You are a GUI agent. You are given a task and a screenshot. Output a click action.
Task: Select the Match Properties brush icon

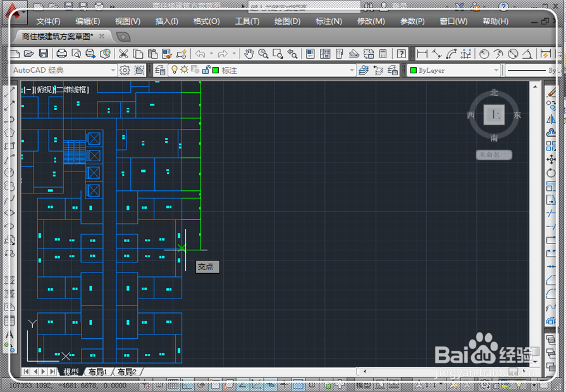[x=167, y=54]
